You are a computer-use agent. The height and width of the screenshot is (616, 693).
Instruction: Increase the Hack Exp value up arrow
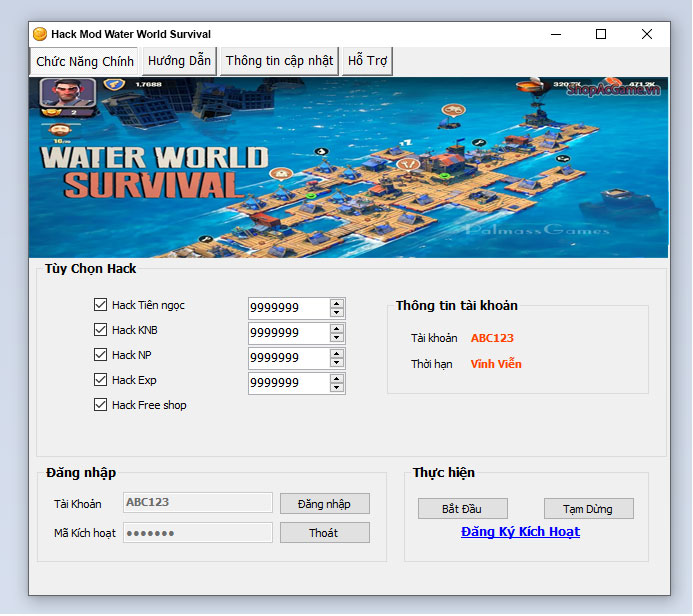(x=337, y=379)
